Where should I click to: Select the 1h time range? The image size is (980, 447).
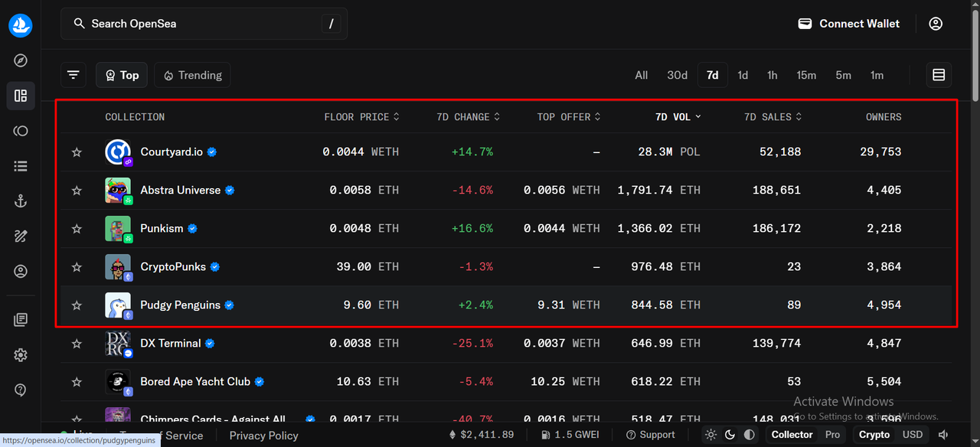[773, 75]
